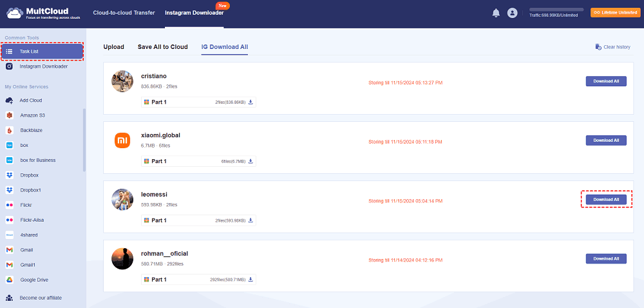Screen dimensions: 644x308
Task: Click the MultCloud logo
Action: 44,13
